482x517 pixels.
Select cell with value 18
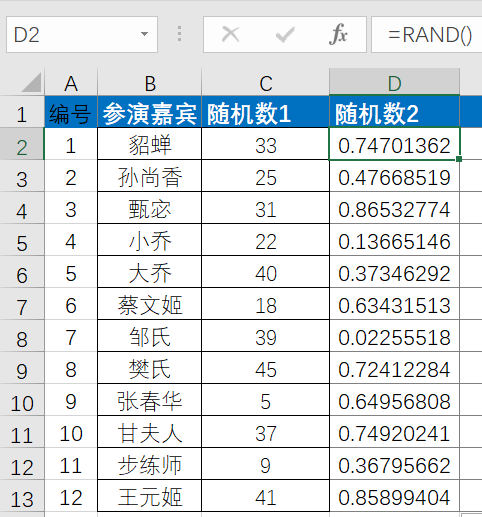[266, 304]
